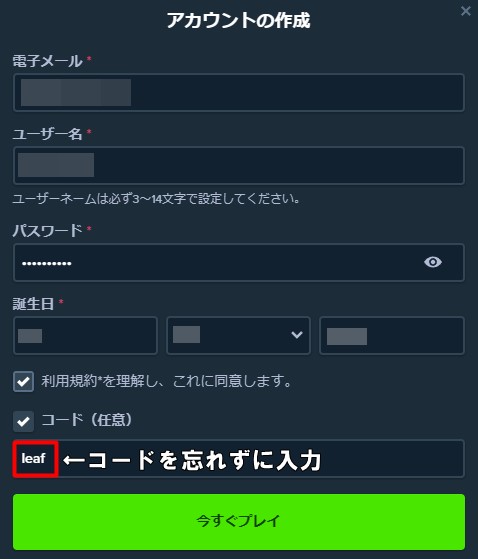Viewport: 478px width, 559px height.
Task: Click the コード（任意） label text
Action: [87, 420]
